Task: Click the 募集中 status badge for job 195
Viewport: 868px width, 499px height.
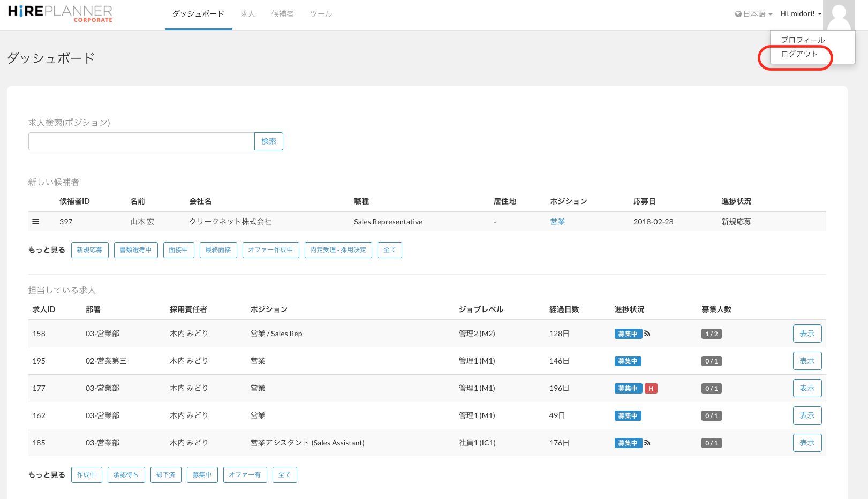Action: [628, 361]
